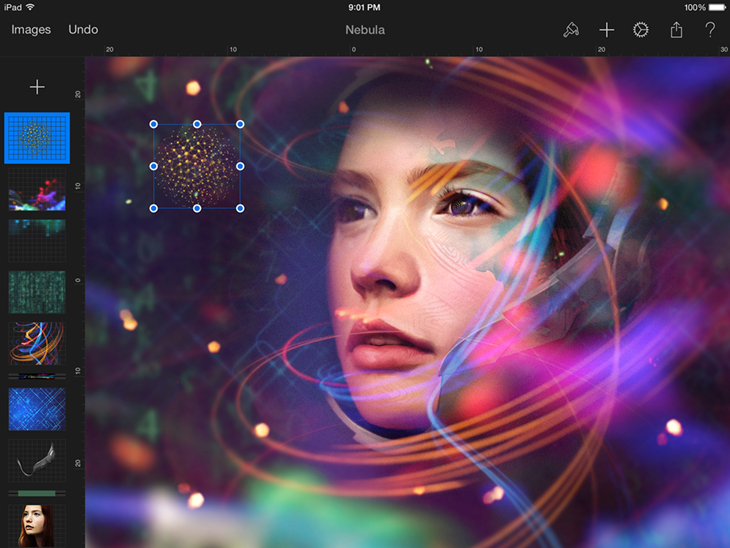
Task: Select the woman portrait layer thumbnail
Action: coord(37,526)
